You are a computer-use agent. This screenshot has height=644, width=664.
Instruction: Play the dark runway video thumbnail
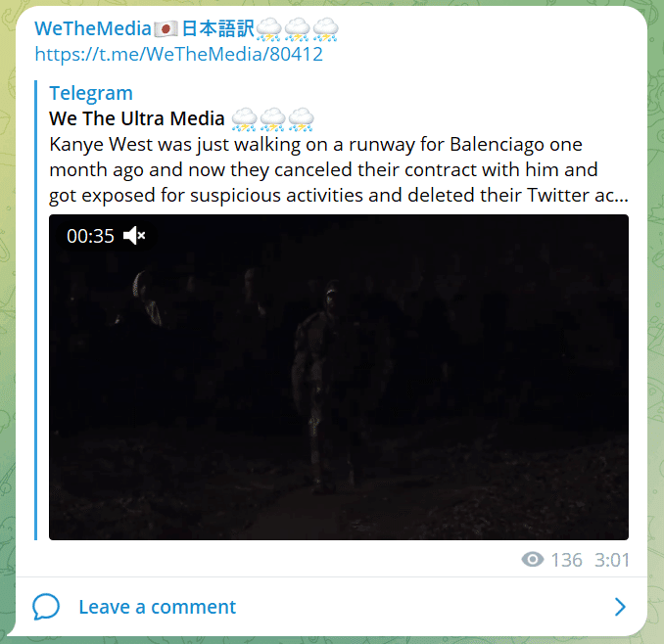[339, 377]
